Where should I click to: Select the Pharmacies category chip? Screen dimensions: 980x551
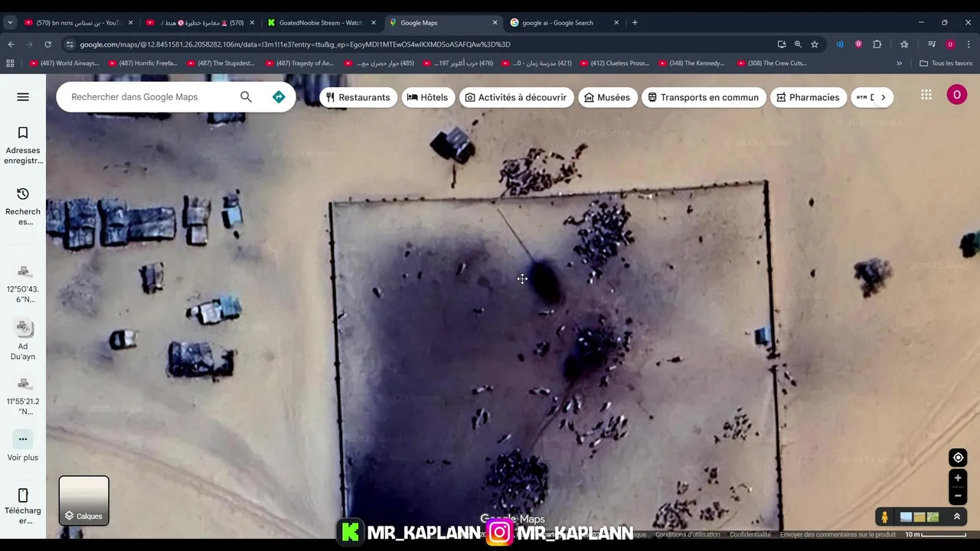pyautogui.click(x=808, y=97)
